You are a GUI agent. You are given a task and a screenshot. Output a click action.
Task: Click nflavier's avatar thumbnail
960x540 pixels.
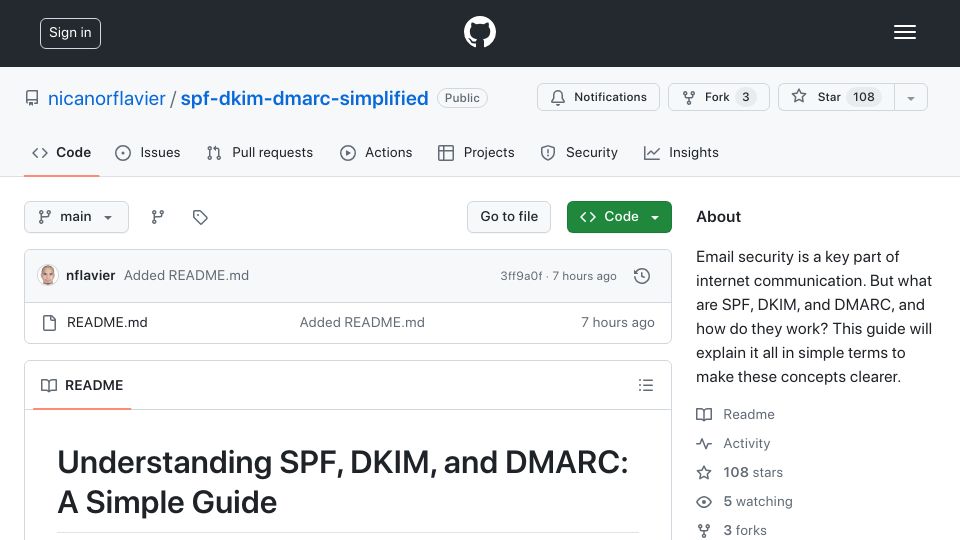click(x=48, y=276)
